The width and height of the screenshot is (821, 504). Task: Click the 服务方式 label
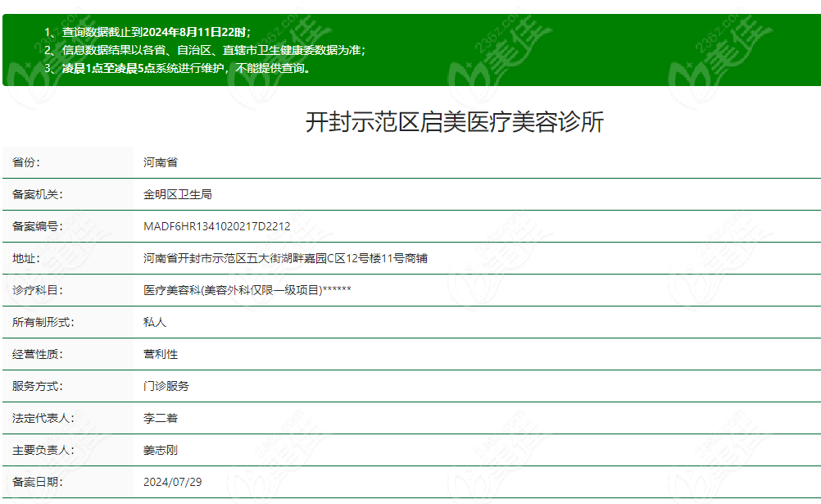(x=38, y=386)
